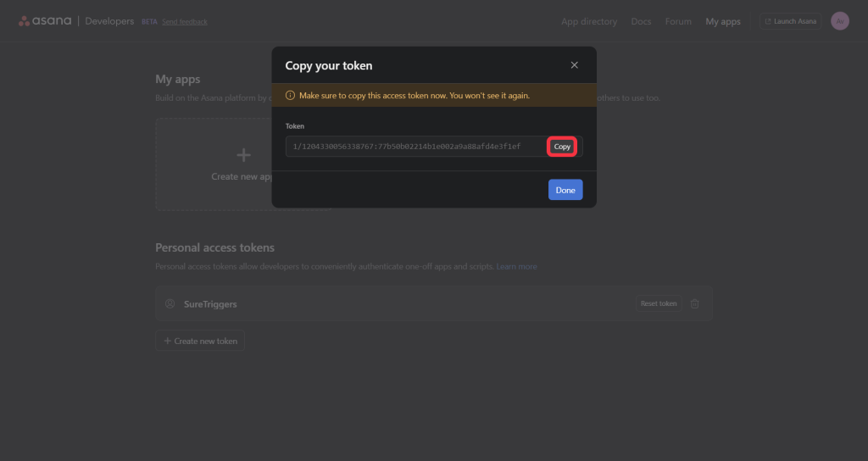Screen dimensions: 868x461
Task: Click the warning info icon in the banner
Action: 290,96
